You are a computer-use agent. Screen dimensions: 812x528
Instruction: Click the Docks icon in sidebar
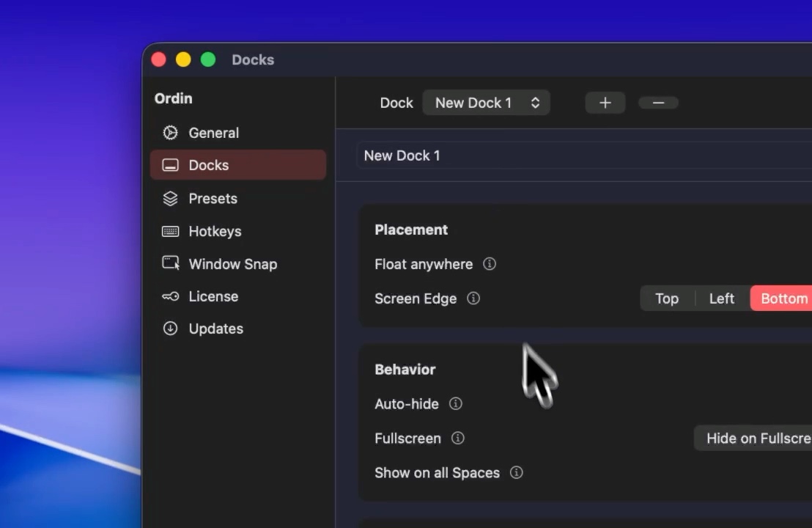[x=170, y=165]
